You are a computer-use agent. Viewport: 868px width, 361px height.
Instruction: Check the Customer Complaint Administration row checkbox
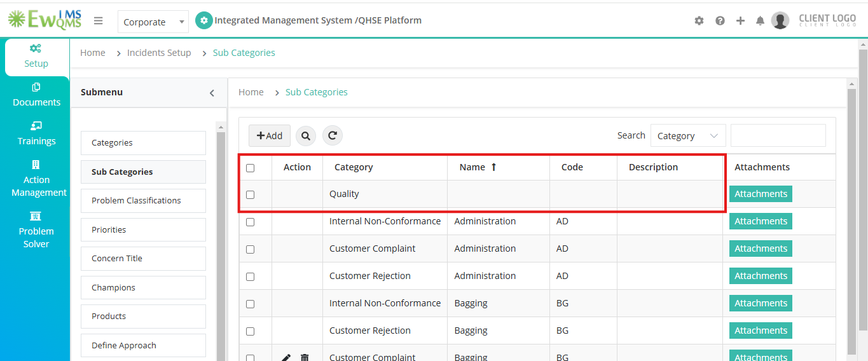250,249
